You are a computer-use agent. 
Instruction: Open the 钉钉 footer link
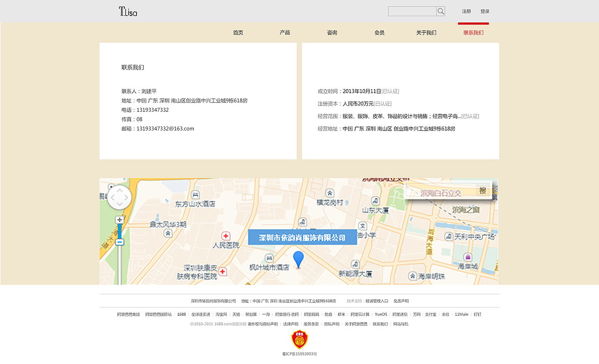point(477,314)
